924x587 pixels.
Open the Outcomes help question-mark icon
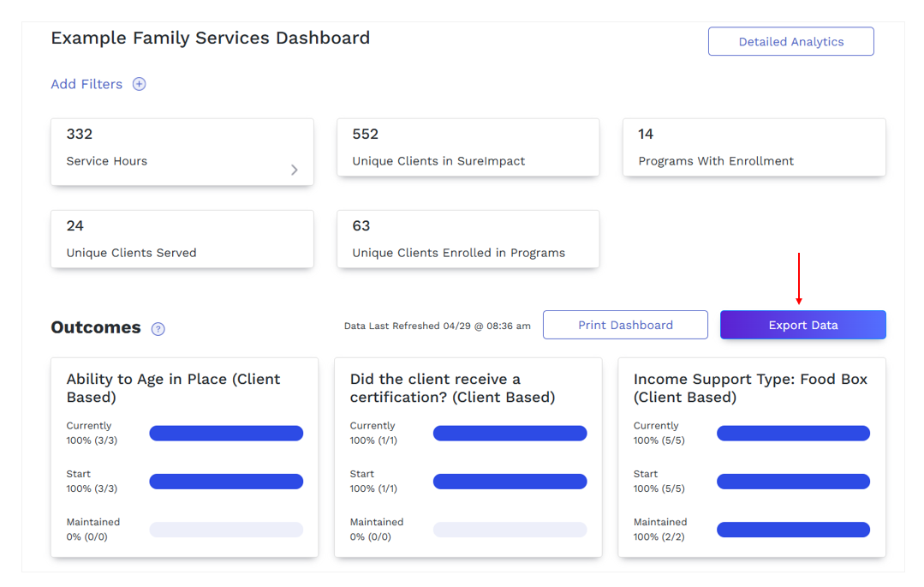[x=158, y=328]
